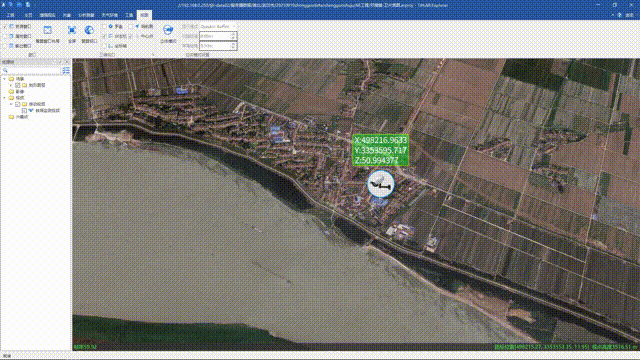The height and width of the screenshot is (360, 640).
Task: Click the help icon in title bar
Action: (x=620, y=15)
